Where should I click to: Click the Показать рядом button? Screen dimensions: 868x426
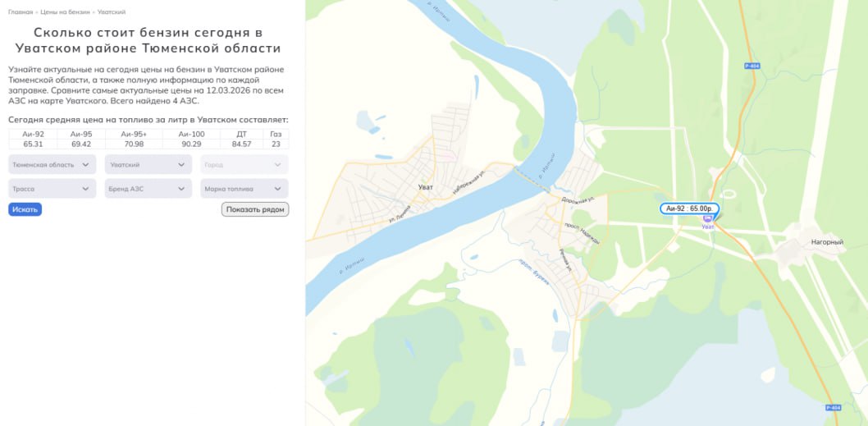255,209
